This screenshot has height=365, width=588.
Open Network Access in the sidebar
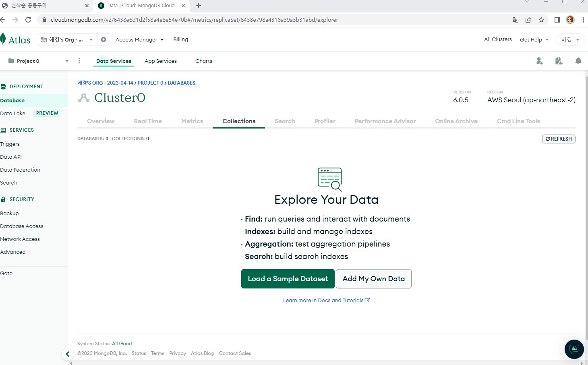tap(20, 239)
